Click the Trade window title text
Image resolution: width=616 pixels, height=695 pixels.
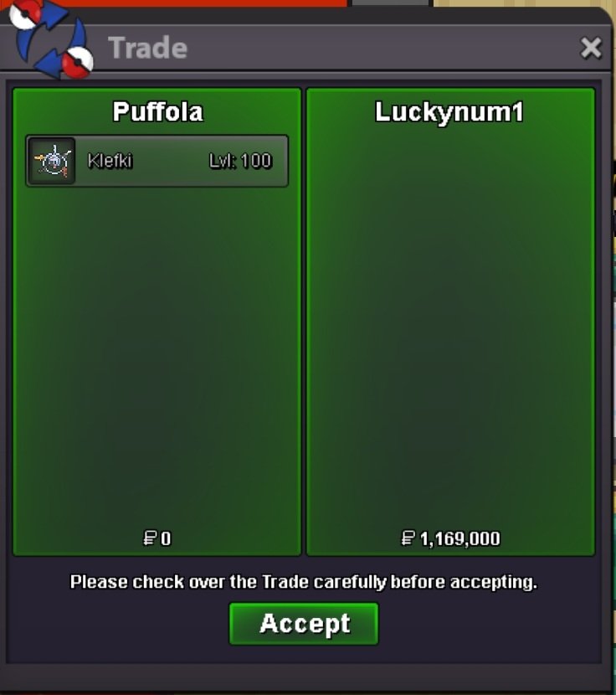point(148,48)
